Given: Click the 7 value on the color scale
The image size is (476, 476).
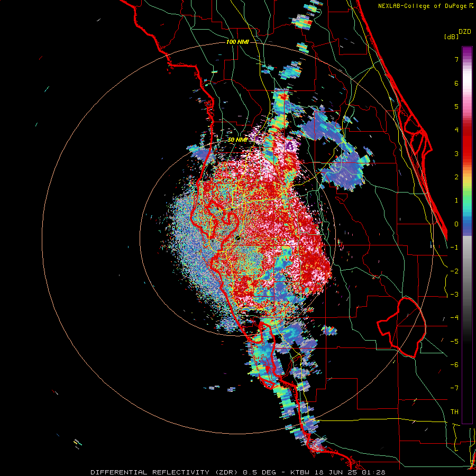Looking at the screenshot, I should 456,59.
